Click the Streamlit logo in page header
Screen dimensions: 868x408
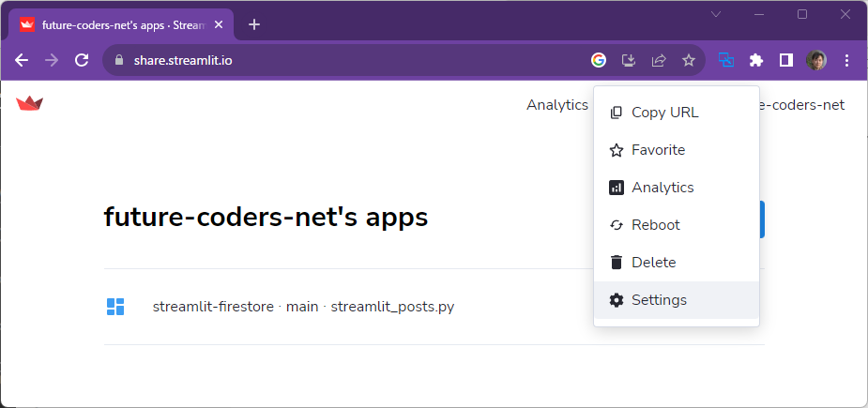29,103
